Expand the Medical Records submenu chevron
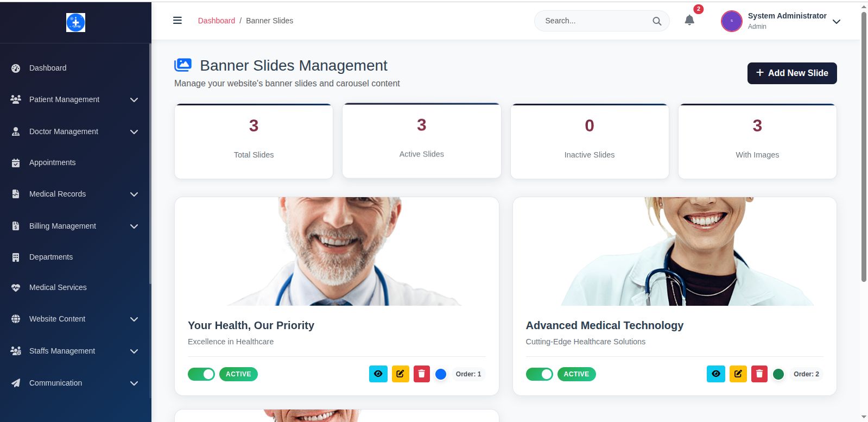Image resolution: width=868 pixels, height=422 pixels. [x=134, y=194]
